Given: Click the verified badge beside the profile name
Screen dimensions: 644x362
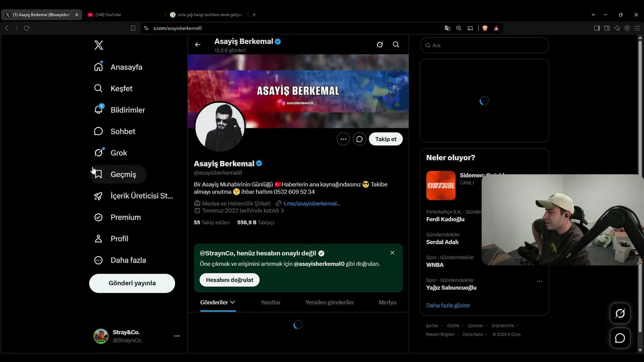Looking at the screenshot, I should [x=259, y=163].
